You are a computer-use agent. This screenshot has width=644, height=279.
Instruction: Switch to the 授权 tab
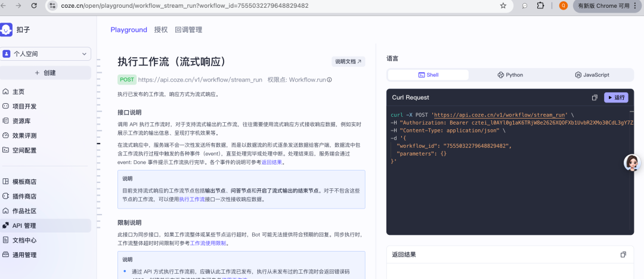[161, 30]
